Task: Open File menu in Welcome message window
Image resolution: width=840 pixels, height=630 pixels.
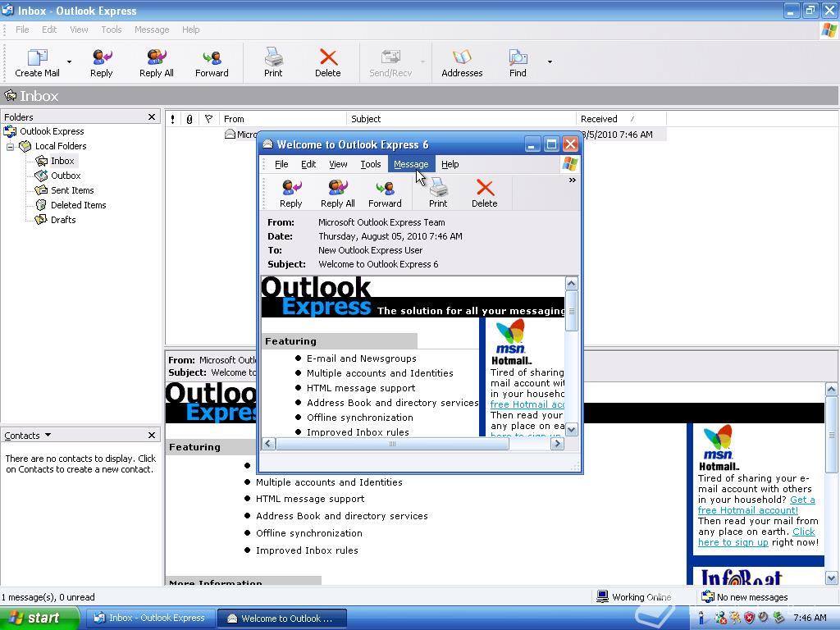Action: point(281,164)
